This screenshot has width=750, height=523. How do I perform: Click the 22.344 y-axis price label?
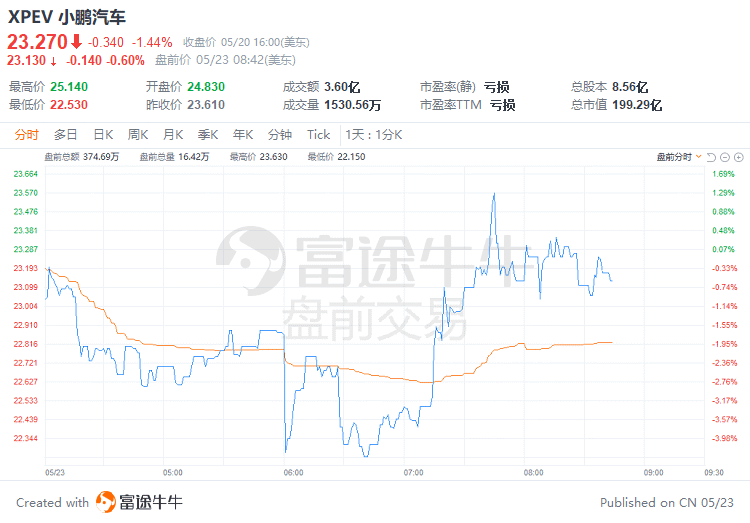25,438
